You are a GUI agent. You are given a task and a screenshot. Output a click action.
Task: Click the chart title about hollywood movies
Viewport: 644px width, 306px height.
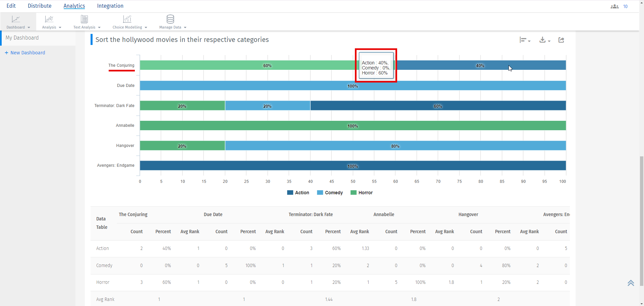tap(182, 40)
